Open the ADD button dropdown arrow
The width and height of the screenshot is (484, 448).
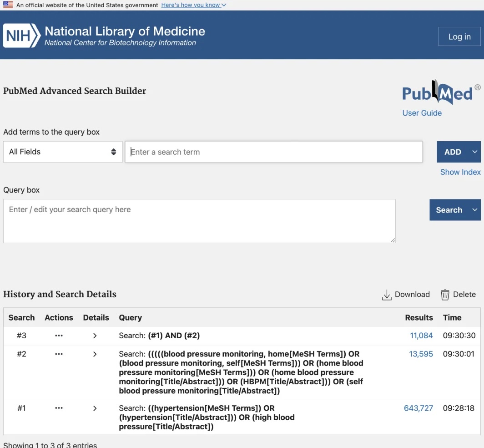(x=475, y=152)
